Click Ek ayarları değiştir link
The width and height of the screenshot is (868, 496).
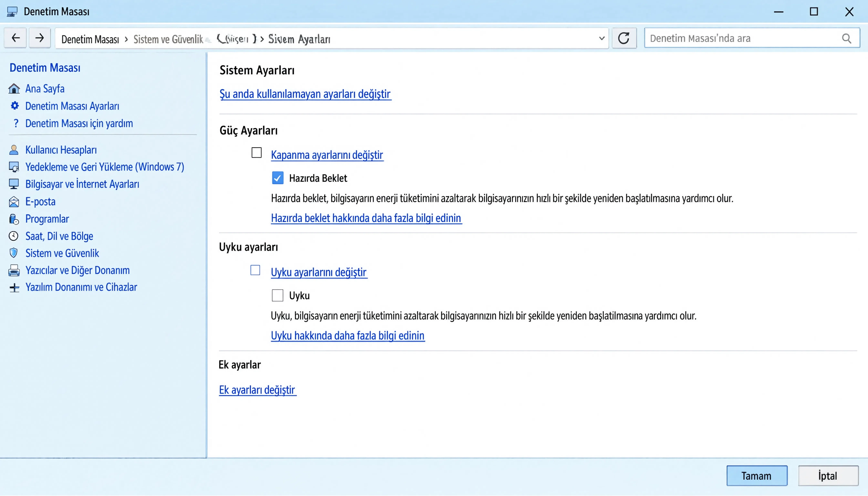tap(258, 390)
